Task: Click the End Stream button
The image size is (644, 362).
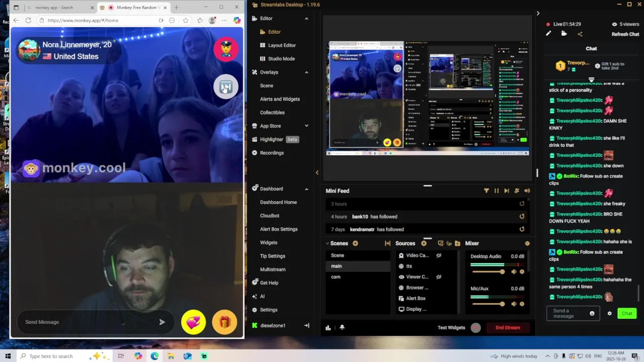Action: (x=508, y=328)
